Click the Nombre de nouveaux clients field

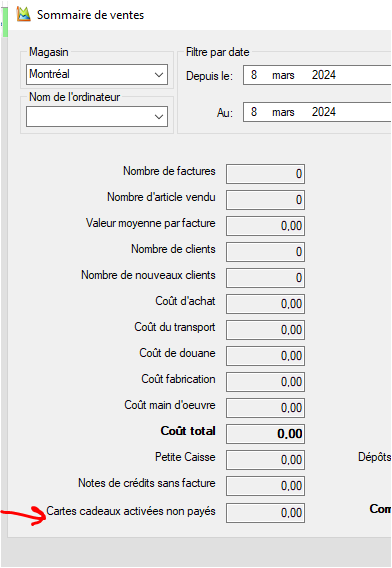265,278
